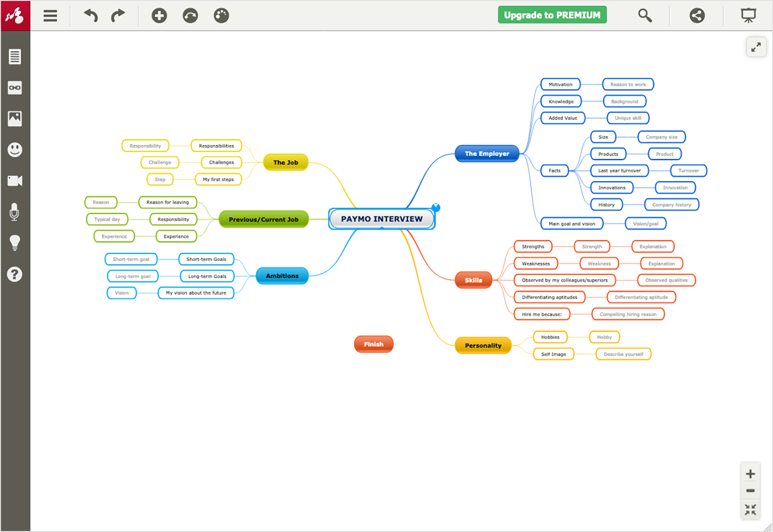Open the hamburger main menu
Viewport: 773px width, 532px height.
pos(50,15)
